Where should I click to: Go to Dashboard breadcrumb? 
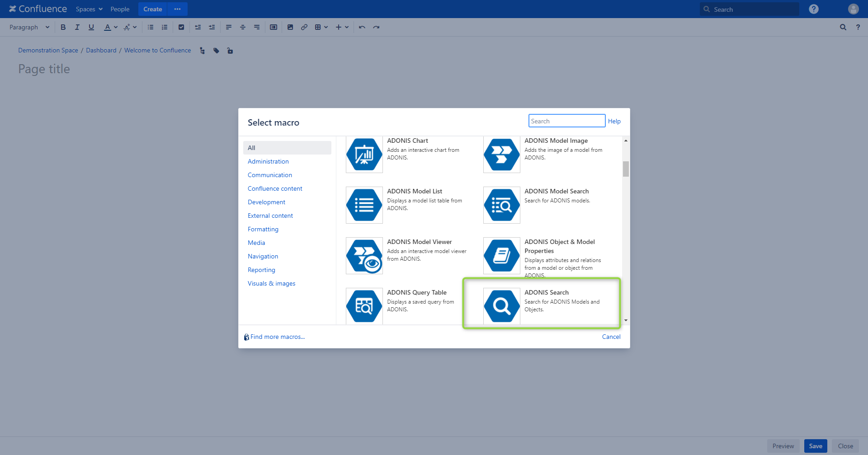coord(101,50)
